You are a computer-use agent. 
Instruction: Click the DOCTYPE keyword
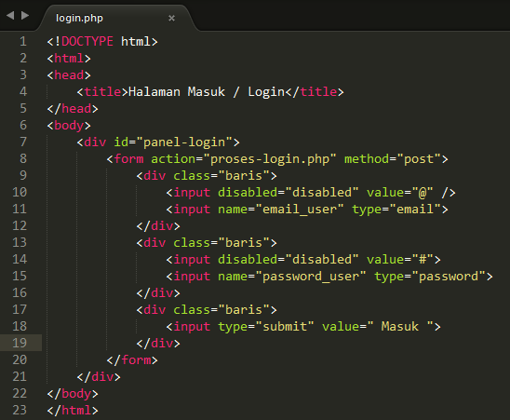(87, 41)
